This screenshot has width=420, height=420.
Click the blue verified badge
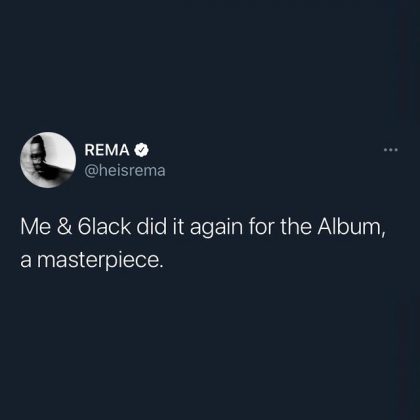pyautogui.click(x=142, y=150)
